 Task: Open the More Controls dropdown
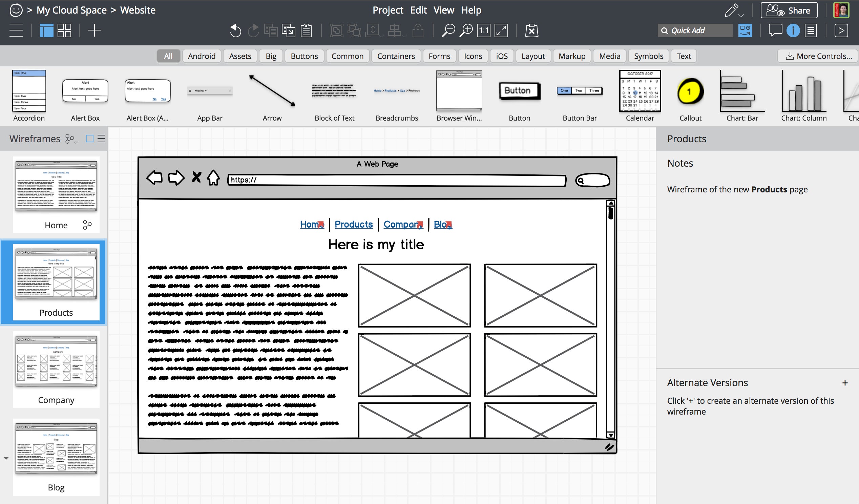coord(818,56)
